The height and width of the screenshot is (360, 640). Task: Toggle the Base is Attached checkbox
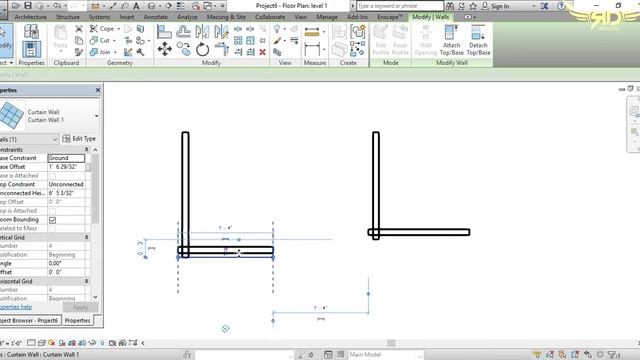(x=52, y=176)
